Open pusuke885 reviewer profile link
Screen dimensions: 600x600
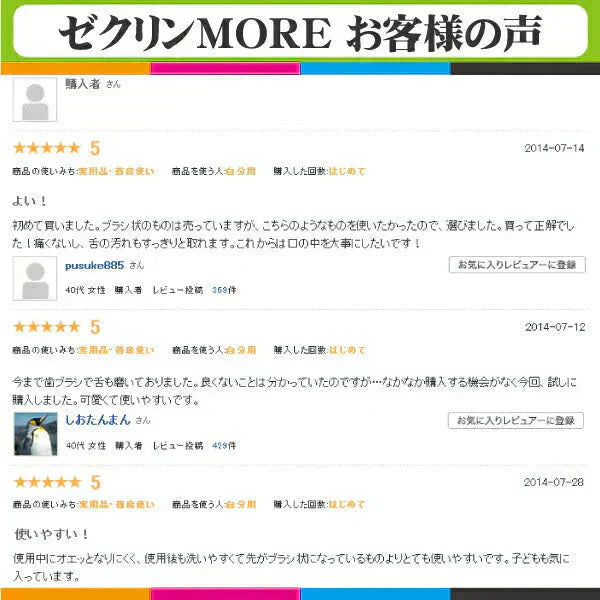pyautogui.click(x=95, y=266)
